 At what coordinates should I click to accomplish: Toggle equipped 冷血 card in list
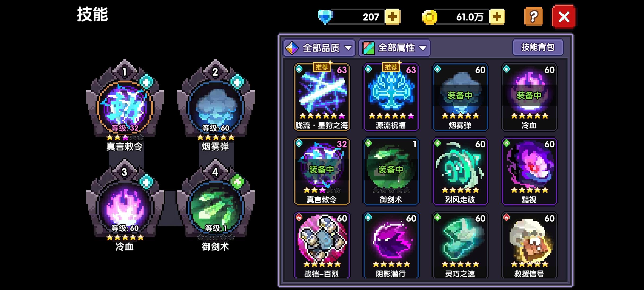tap(529, 97)
